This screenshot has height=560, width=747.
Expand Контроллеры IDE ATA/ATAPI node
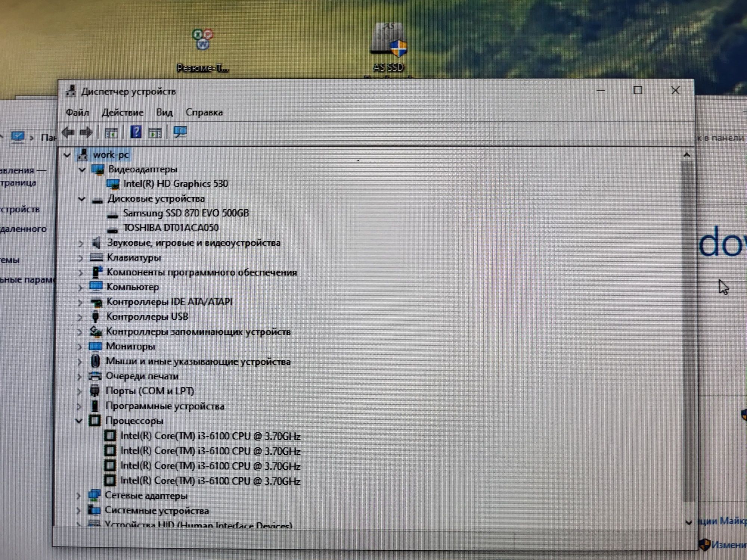tap(80, 302)
